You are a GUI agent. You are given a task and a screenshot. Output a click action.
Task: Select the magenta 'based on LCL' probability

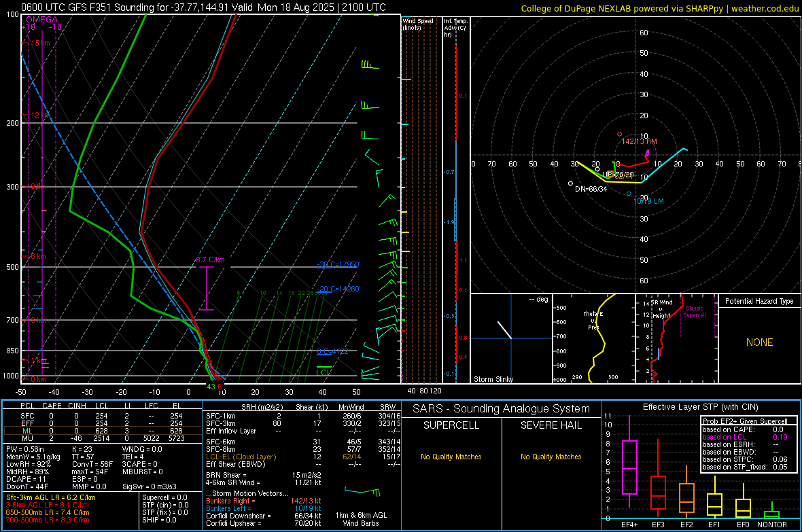(x=745, y=437)
